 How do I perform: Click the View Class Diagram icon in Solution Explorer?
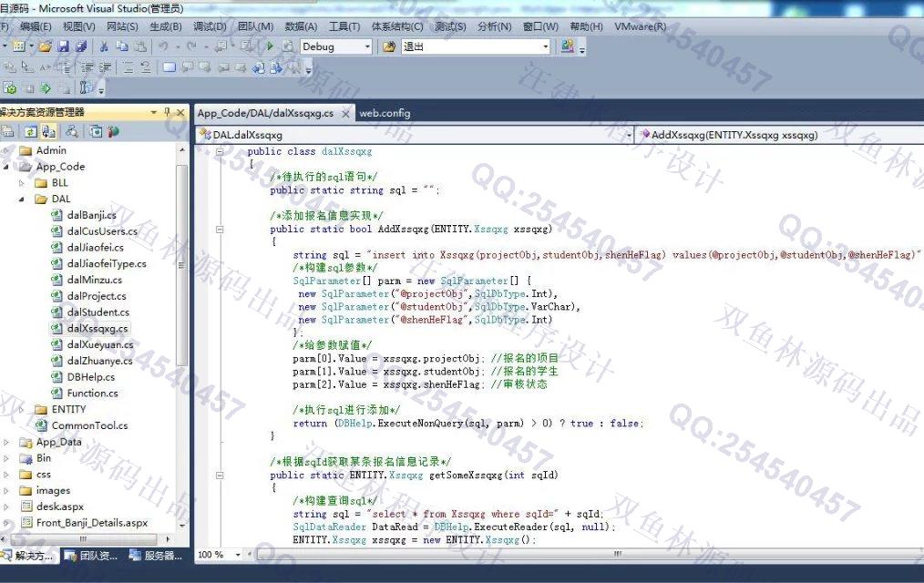pyautogui.click(x=72, y=131)
